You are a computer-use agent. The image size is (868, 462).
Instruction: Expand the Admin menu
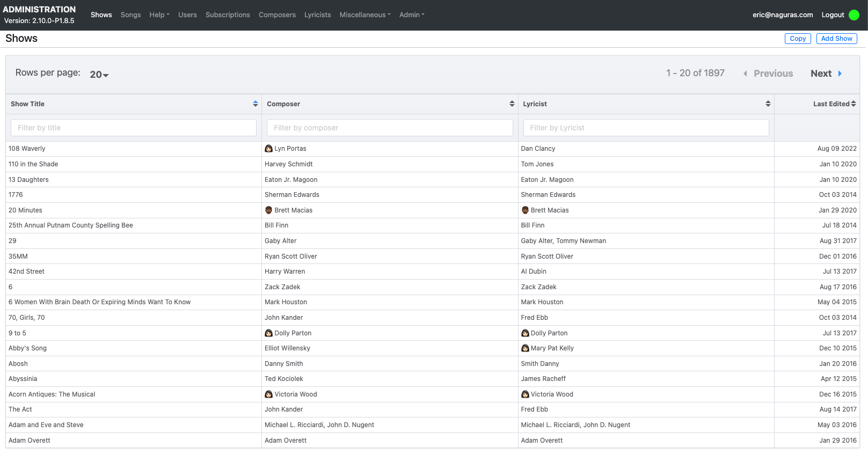(412, 15)
